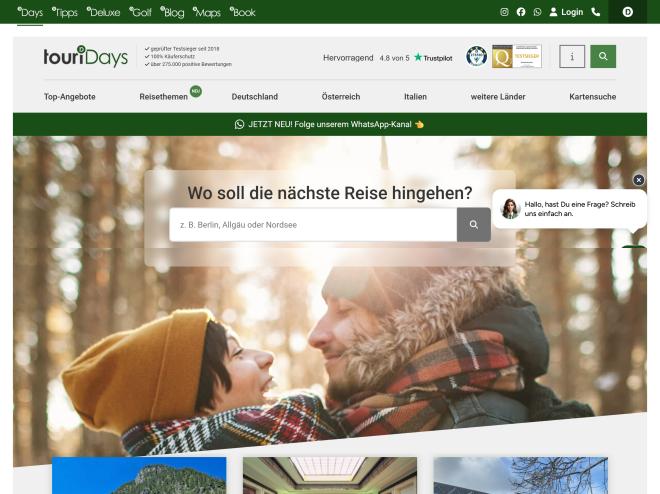Open the indoor pool offer thumbnail
This screenshot has width=660, height=494.
pyautogui.click(x=330, y=475)
